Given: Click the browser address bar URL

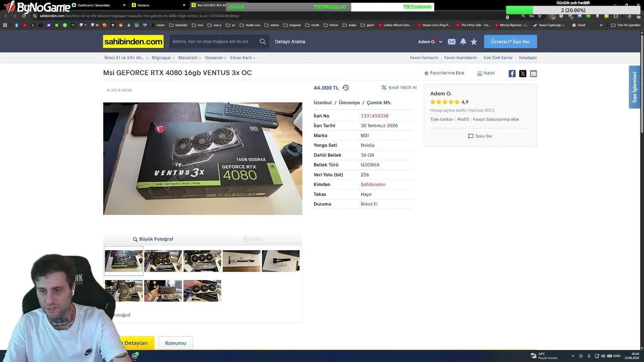Looking at the screenshot, I should click(140, 16).
